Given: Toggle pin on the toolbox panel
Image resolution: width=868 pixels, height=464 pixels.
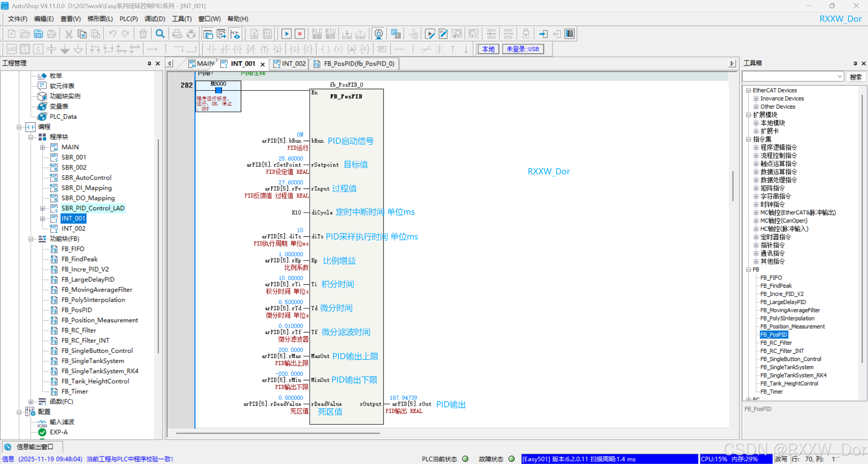Looking at the screenshot, I should point(855,63).
